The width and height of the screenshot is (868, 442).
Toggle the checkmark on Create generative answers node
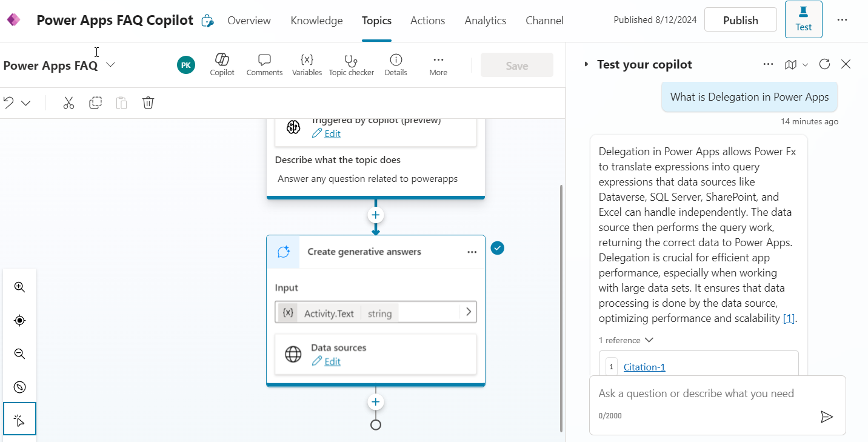tap(497, 248)
